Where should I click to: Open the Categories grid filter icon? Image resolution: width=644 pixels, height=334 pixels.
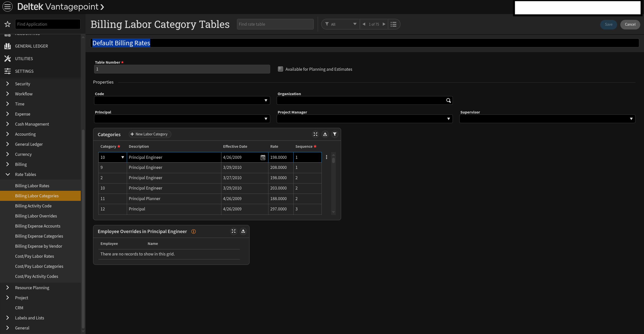point(335,134)
